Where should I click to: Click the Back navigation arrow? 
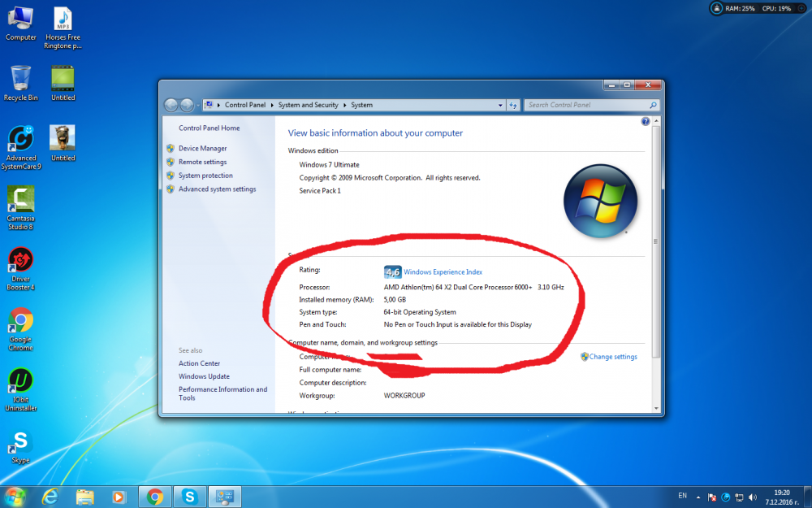click(171, 105)
